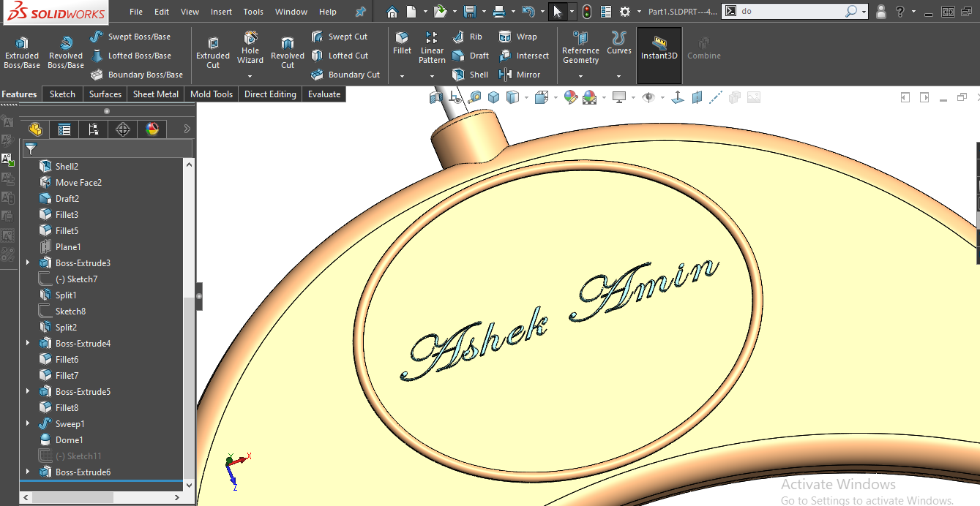Select the Intersect feature tool

click(x=524, y=56)
